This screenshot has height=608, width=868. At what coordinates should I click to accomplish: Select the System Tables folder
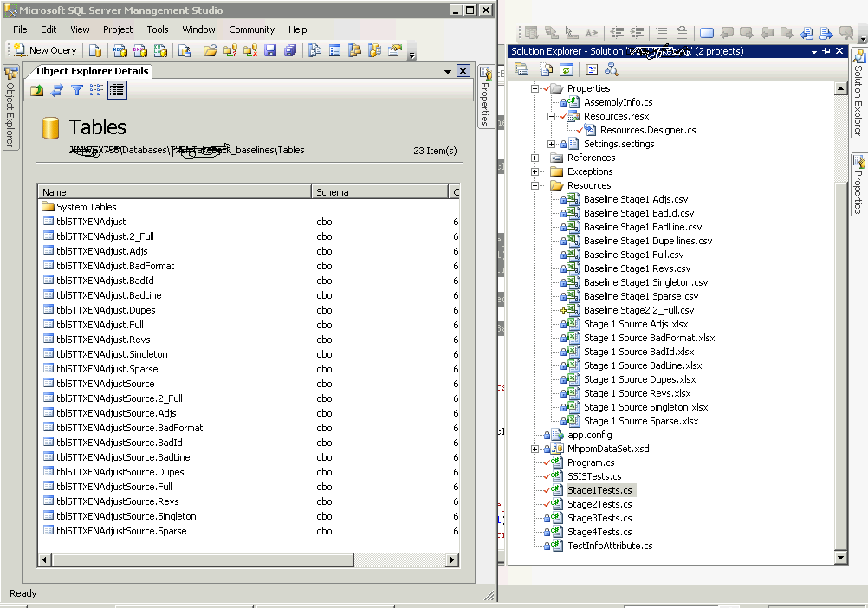(79, 207)
